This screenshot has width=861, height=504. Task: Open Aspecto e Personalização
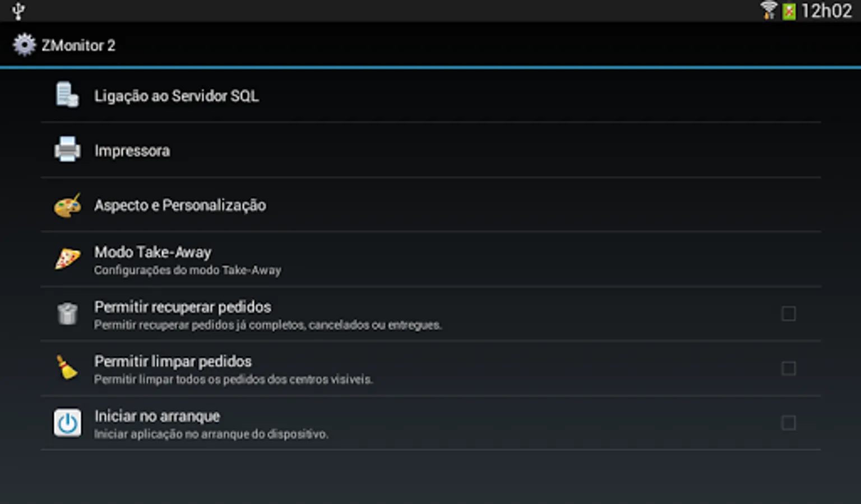pos(430,205)
